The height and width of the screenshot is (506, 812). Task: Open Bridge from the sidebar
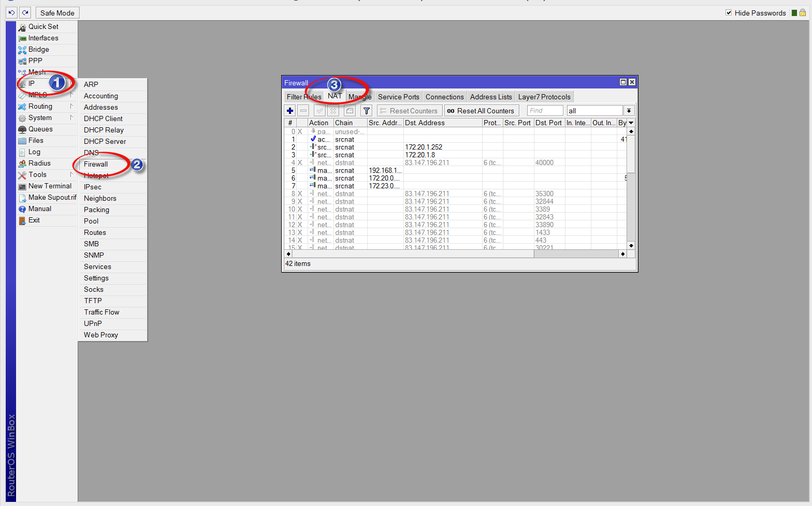pos(38,50)
